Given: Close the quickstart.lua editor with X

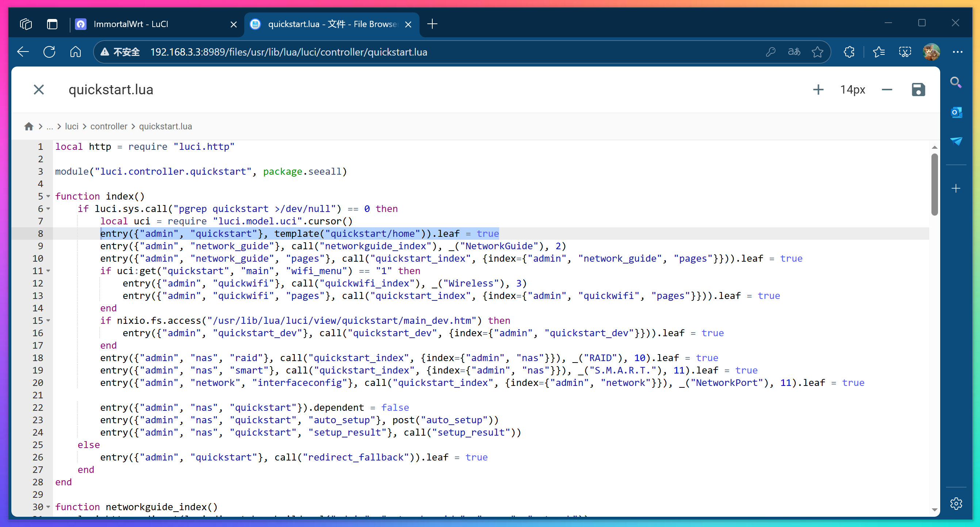Looking at the screenshot, I should click(x=39, y=90).
